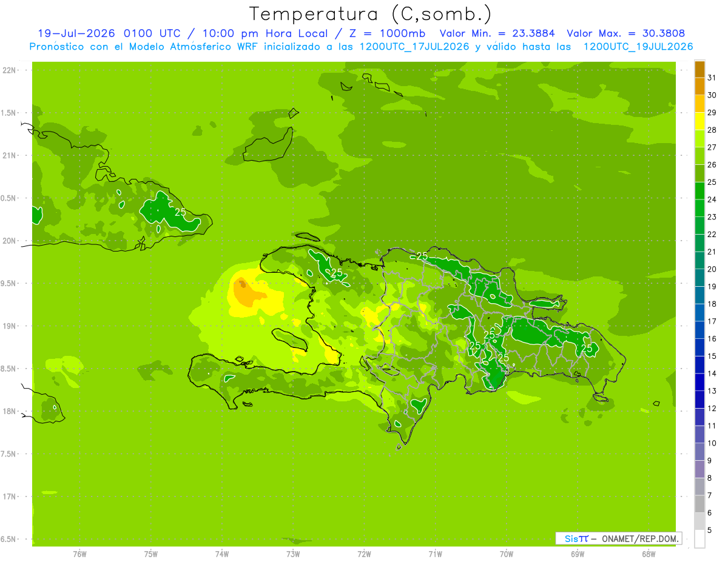
Task: Click the "71W" longitude label
Action: tap(435, 554)
